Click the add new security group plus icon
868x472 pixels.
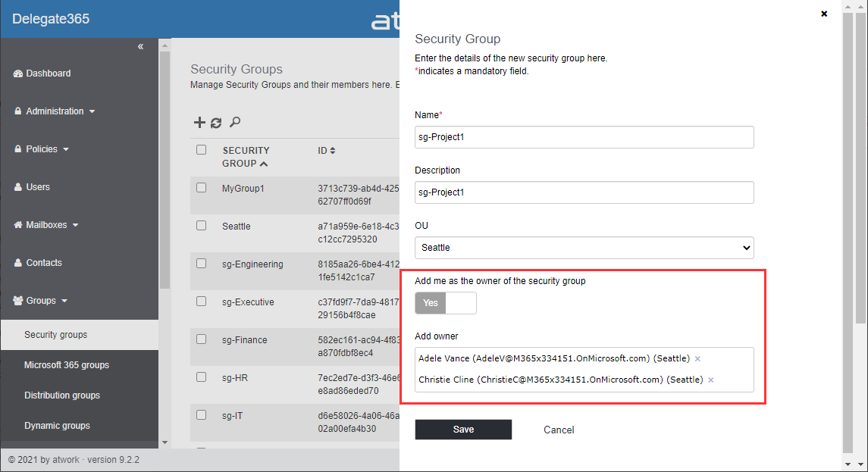[199, 123]
